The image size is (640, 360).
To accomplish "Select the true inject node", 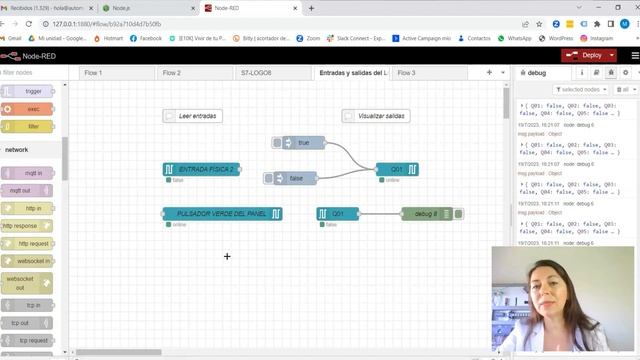I will click(304, 143).
